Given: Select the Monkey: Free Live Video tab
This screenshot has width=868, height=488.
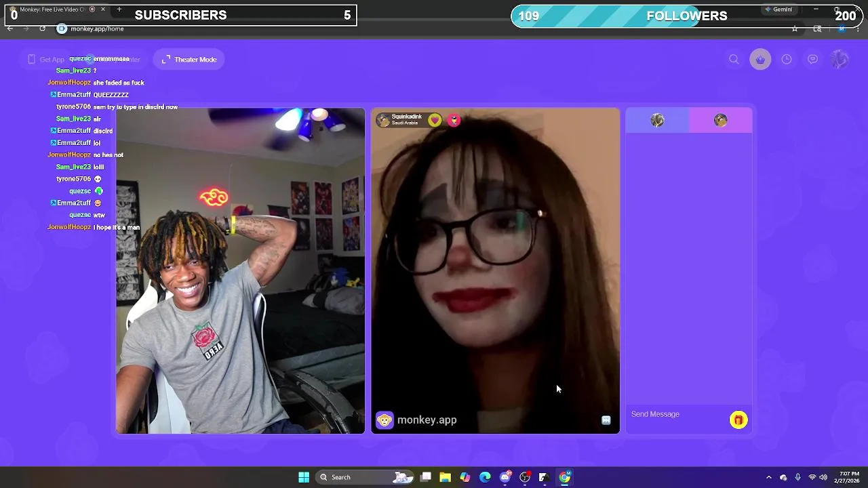Looking at the screenshot, I should pos(58,9).
